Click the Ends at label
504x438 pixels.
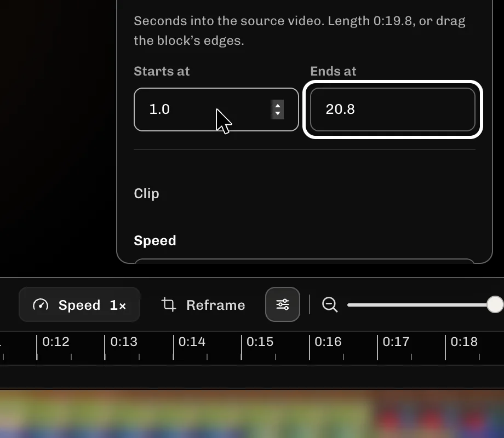(x=333, y=71)
